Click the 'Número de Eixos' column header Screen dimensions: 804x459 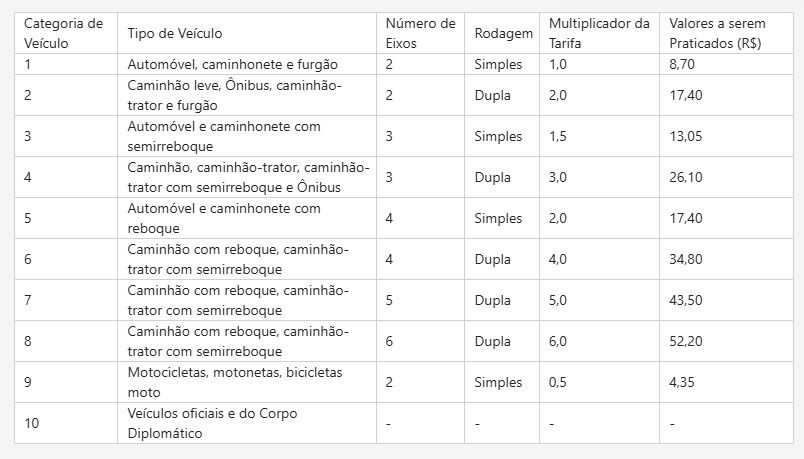coord(420,33)
